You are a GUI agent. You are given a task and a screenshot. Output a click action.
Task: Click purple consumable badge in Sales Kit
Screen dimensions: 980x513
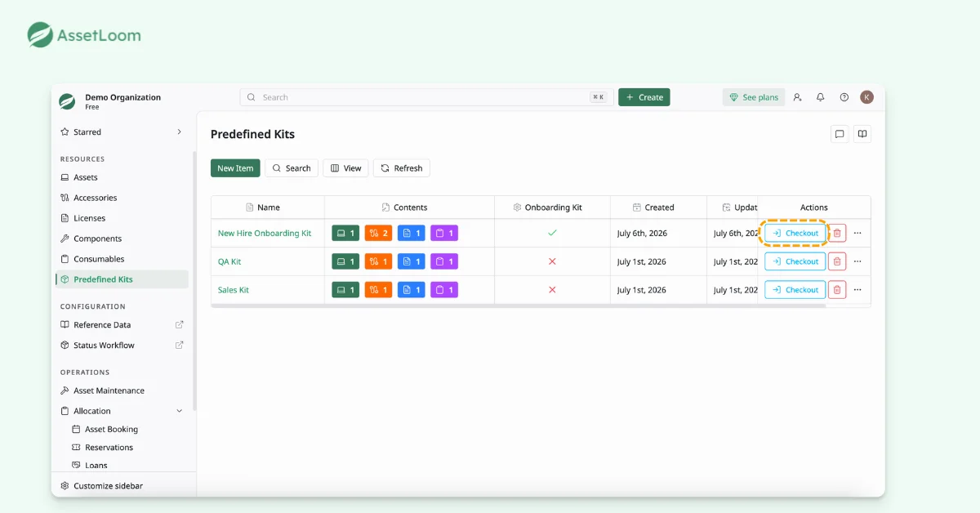pyautogui.click(x=444, y=290)
